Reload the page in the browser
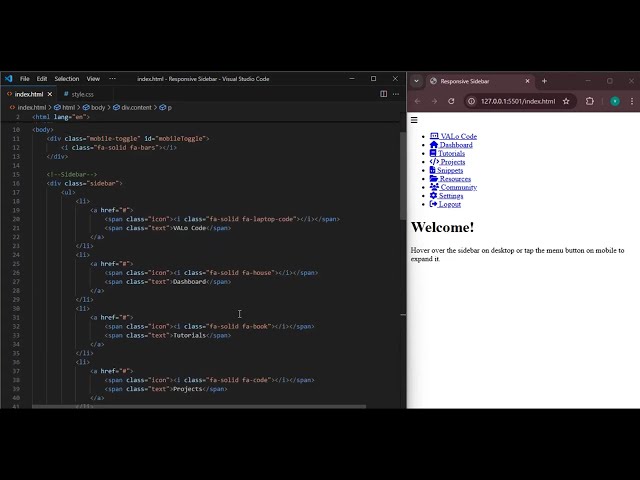 click(x=451, y=101)
